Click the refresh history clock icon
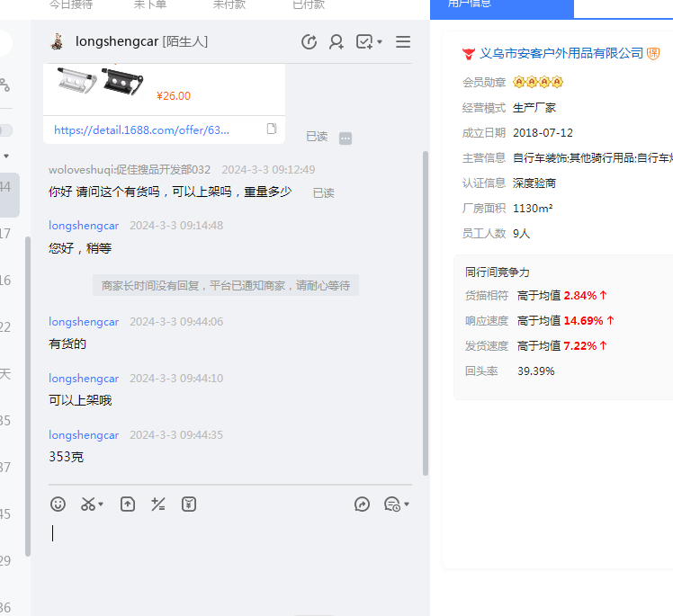The image size is (673, 616). [x=309, y=41]
